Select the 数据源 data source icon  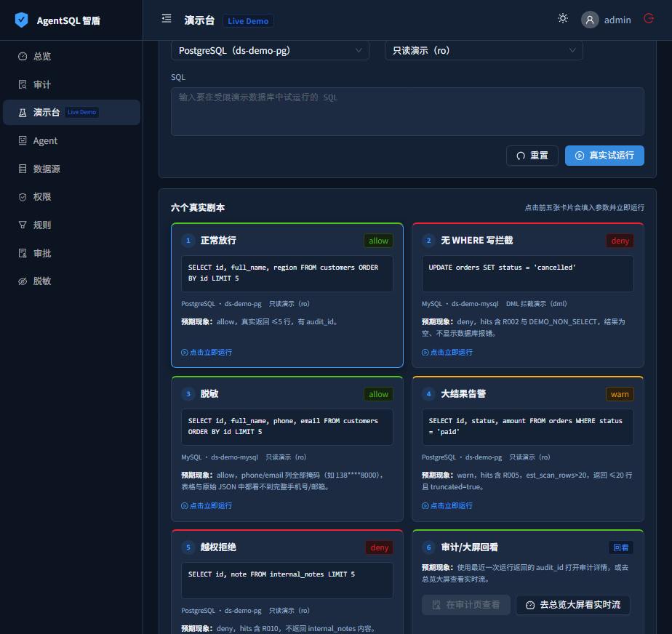point(23,169)
